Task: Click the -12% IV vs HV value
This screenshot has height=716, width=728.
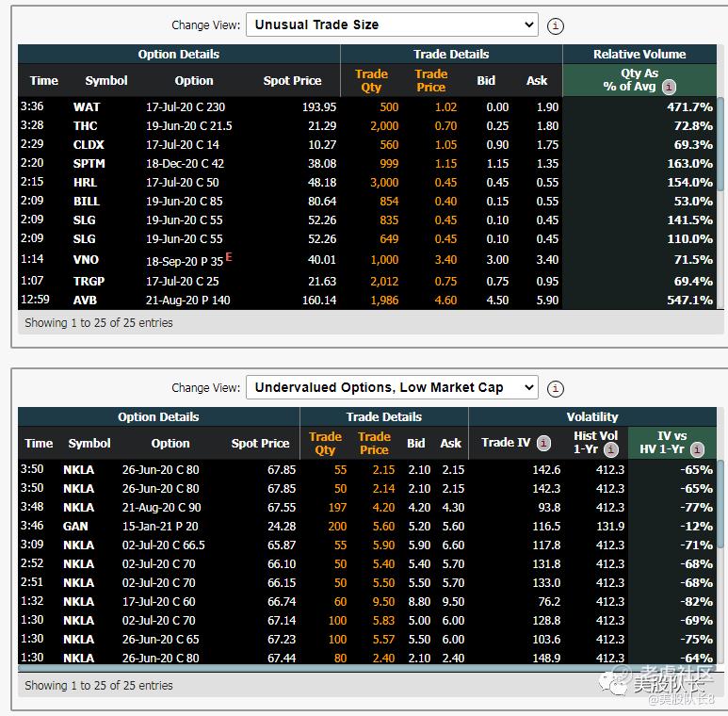Action: [696, 526]
